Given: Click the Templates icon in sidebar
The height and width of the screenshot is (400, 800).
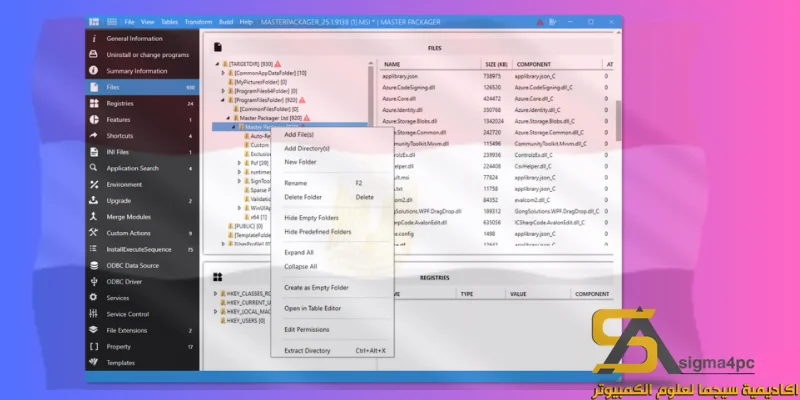Looking at the screenshot, I should (93, 363).
